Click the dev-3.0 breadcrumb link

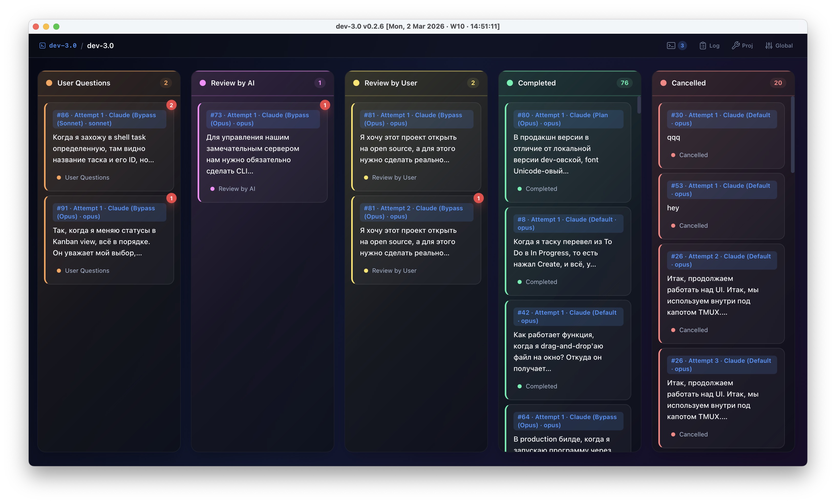[x=63, y=46]
